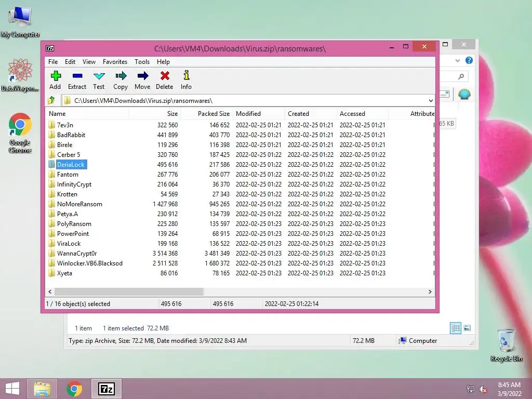The image size is (532, 399).
Task: Expand the address path dropdown
Action: pos(431,101)
